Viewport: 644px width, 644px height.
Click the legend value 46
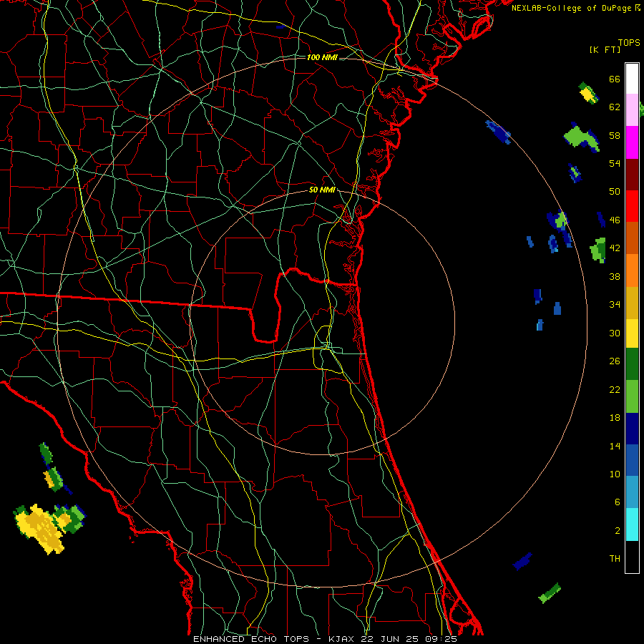[x=615, y=220]
